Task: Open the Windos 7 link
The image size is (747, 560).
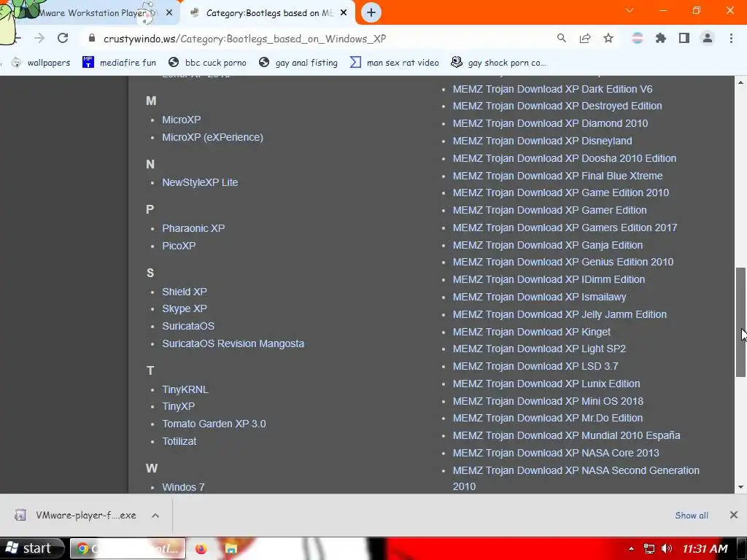Action: coord(183,487)
